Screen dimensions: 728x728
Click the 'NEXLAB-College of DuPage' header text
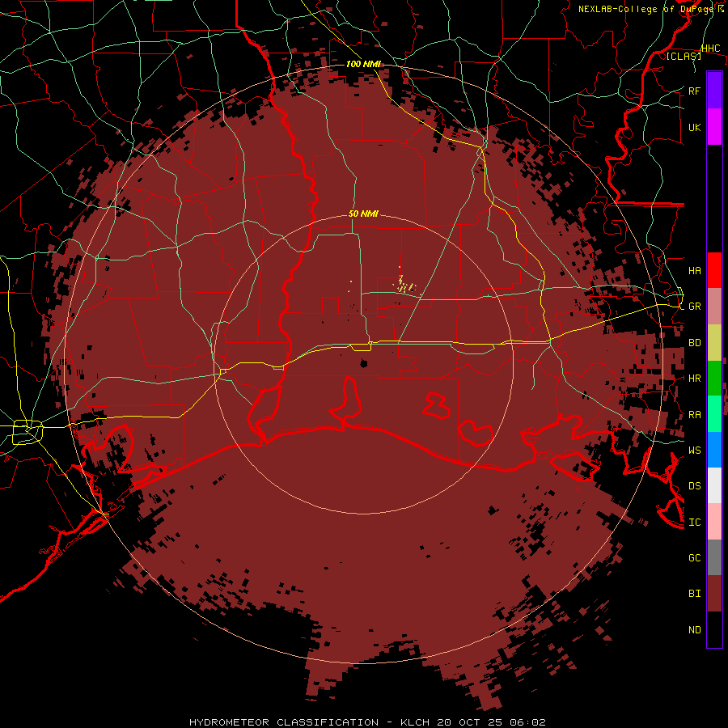pyautogui.click(x=647, y=9)
